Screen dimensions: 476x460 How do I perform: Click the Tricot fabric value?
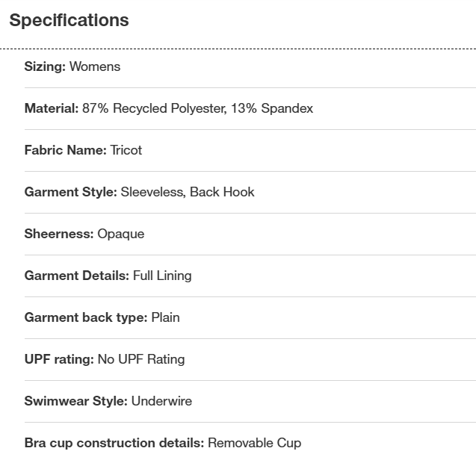pyautogui.click(x=126, y=150)
